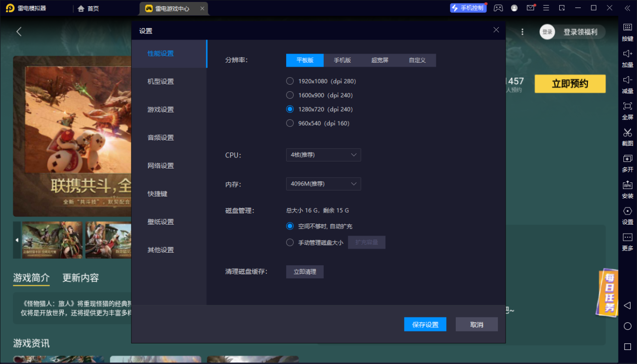Close the 设置 settings dialog

click(496, 30)
